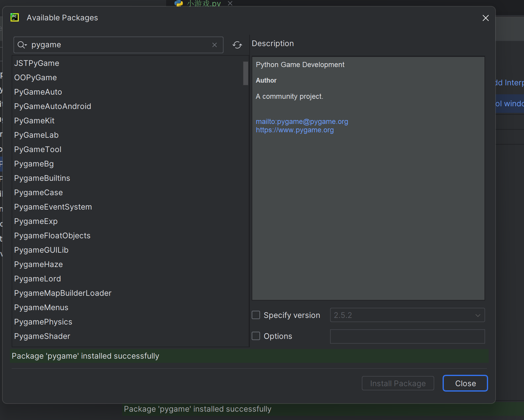Viewport: 524px width, 420px height.
Task: Click the dialog's installed successfully message
Action: tap(86, 356)
